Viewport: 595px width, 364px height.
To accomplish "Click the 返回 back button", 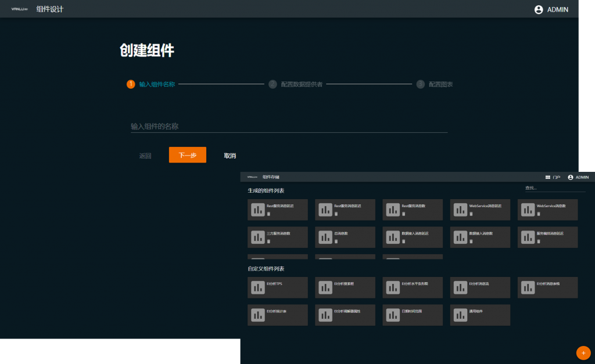I will (145, 156).
